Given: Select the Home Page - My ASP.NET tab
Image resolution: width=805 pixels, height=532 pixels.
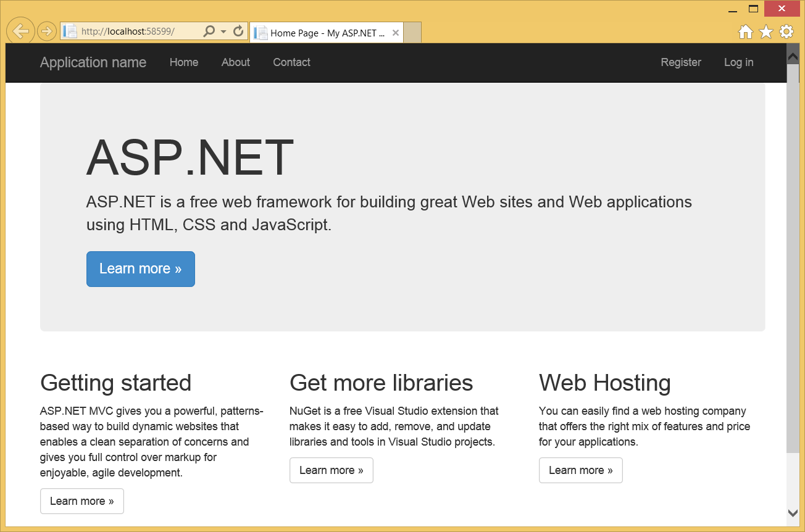Looking at the screenshot, I should tap(327, 33).
